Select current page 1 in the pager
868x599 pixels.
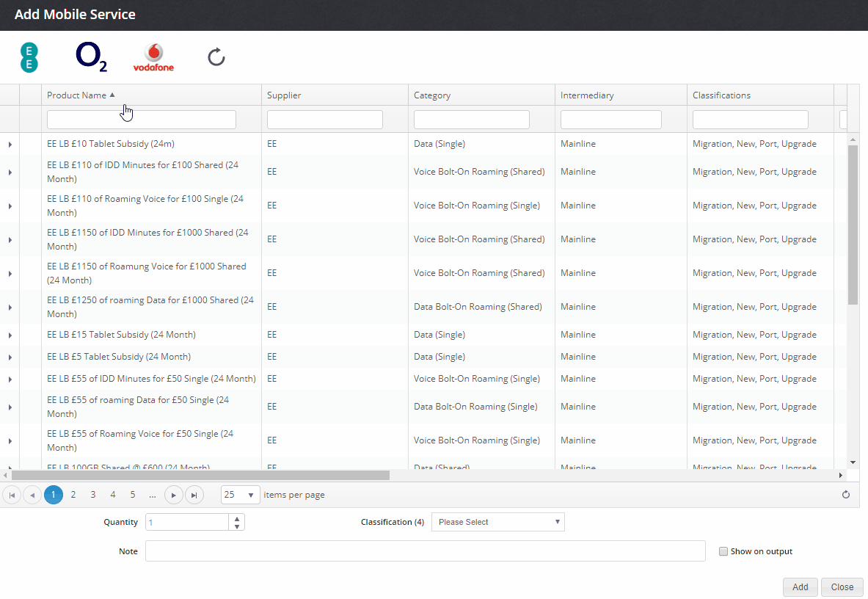(x=53, y=495)
